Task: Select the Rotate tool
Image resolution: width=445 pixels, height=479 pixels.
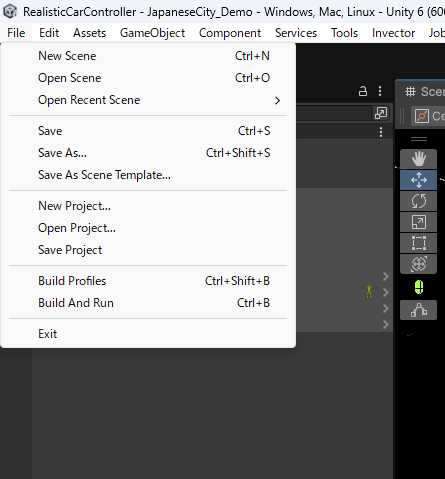Action: point(418,201)
